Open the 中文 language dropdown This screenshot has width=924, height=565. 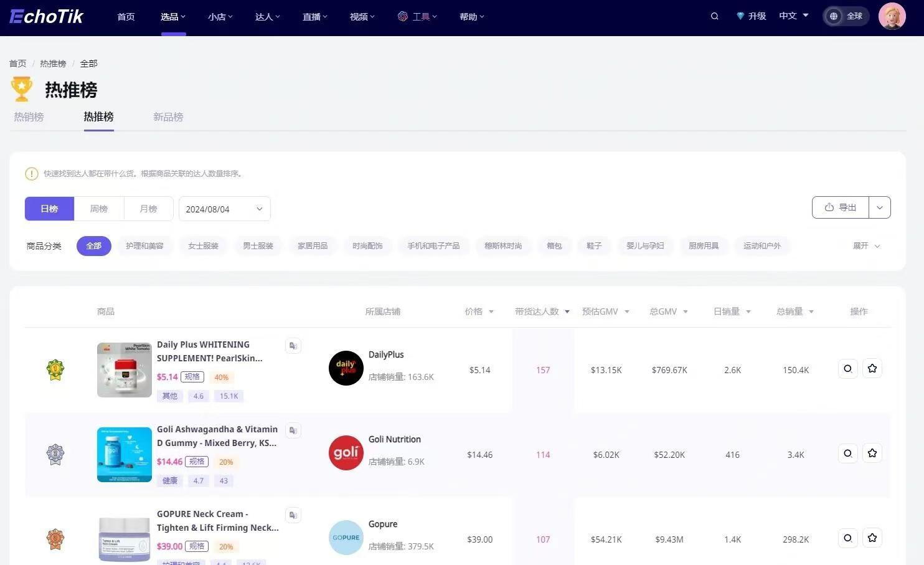coord(794,16)
